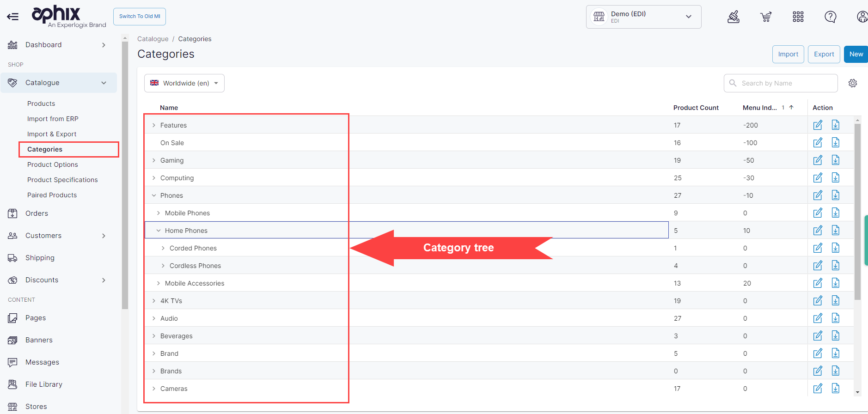Expand the Cordless Phones subcategory

(x=163, y=266)
